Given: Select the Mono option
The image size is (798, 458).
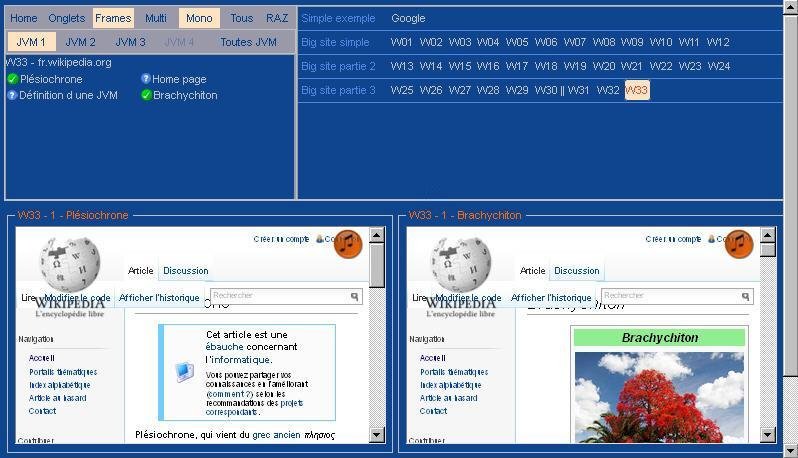Looking at the screenshot, I should [199, 18].
